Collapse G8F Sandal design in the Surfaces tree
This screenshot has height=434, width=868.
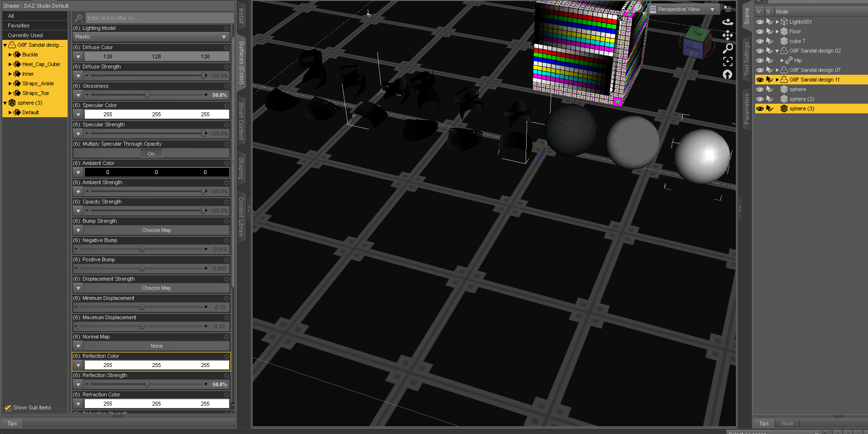[x=5, y=45]
